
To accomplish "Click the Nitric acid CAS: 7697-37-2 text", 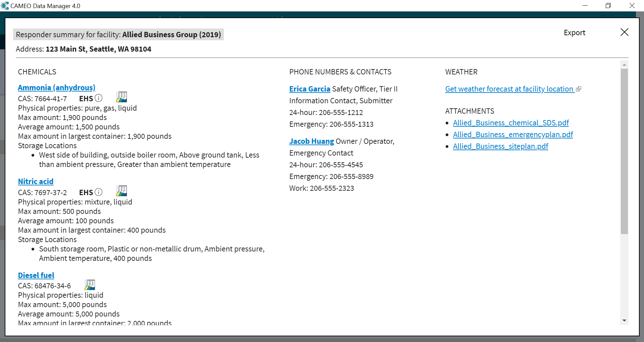I will tap(42, 192).
